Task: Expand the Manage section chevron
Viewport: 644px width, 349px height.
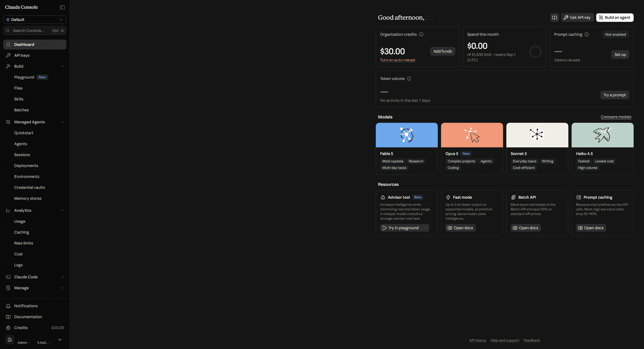Action: coord(62,288)
